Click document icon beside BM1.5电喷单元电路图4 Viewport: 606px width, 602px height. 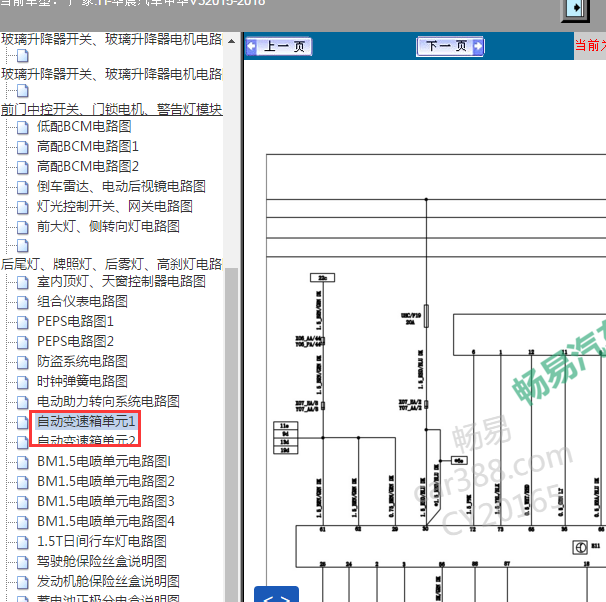tap(23, 522)
